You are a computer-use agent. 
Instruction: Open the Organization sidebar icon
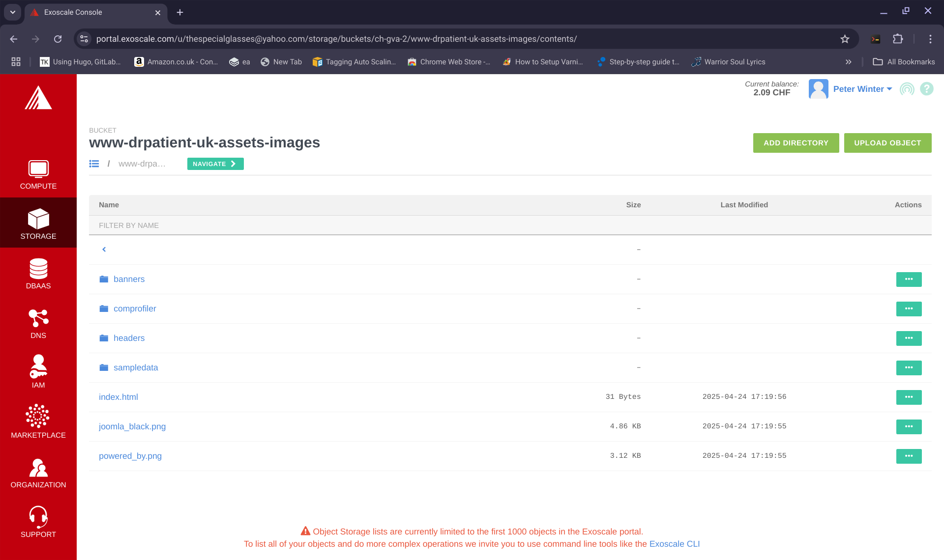pos(38,468)
